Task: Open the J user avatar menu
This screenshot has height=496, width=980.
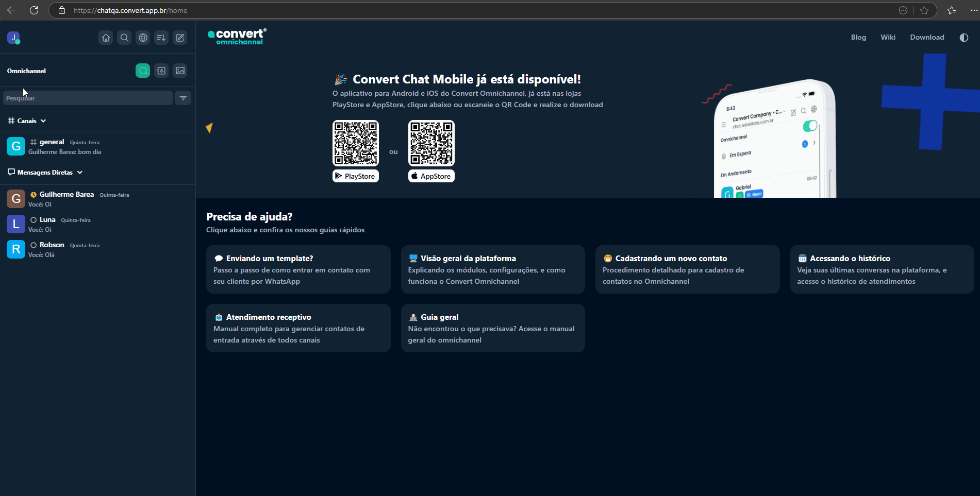Action: [x=13, y=38]
